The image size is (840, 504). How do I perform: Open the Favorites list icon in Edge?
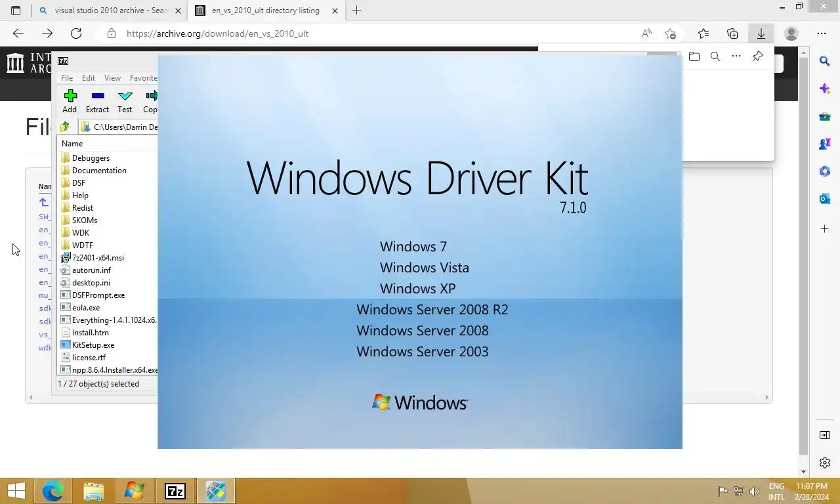tap(703, 33)
